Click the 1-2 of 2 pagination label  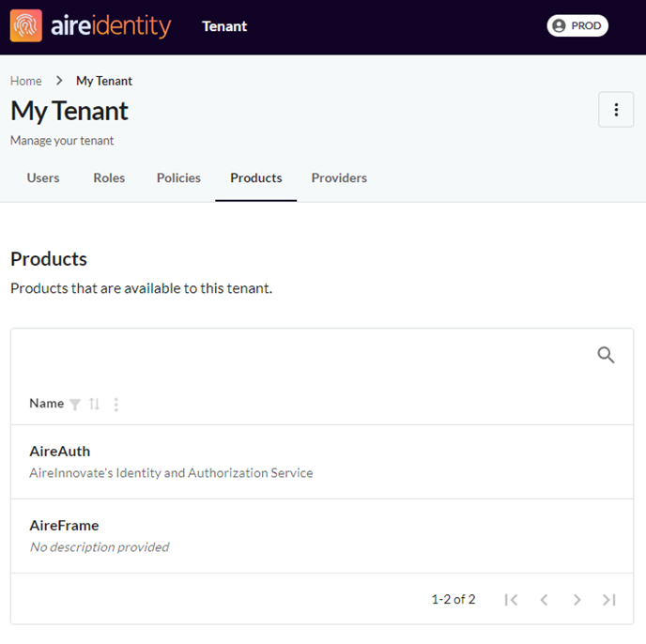[x=454, y=599]
